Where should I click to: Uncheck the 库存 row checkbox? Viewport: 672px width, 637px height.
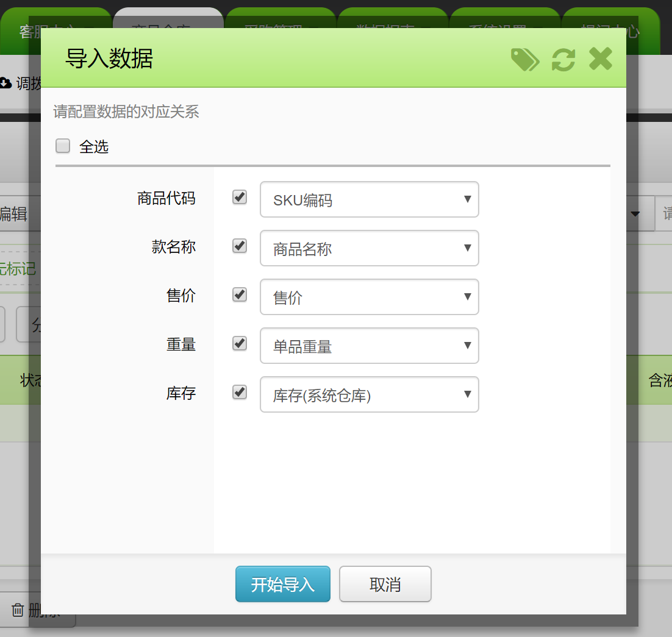[x=240, y=393]
